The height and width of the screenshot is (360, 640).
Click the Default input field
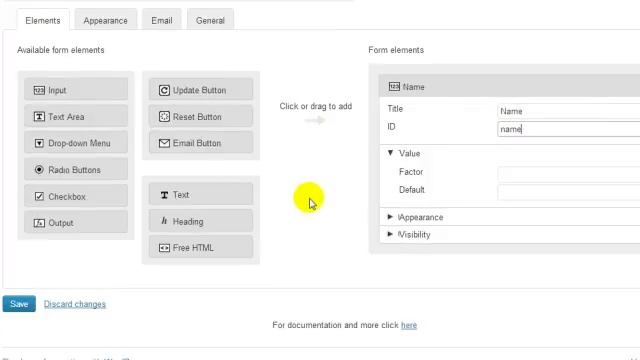pyautogui.click(x=569, y=192)
